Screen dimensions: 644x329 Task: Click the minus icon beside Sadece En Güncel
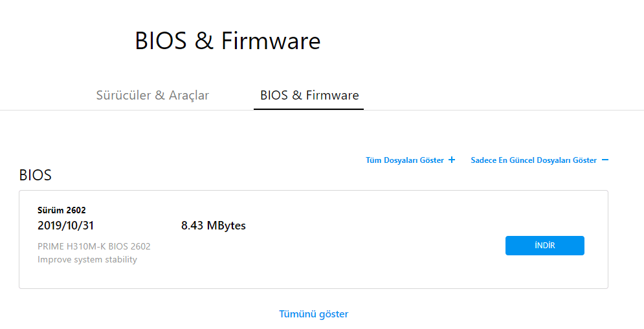[x=605, y=160]
